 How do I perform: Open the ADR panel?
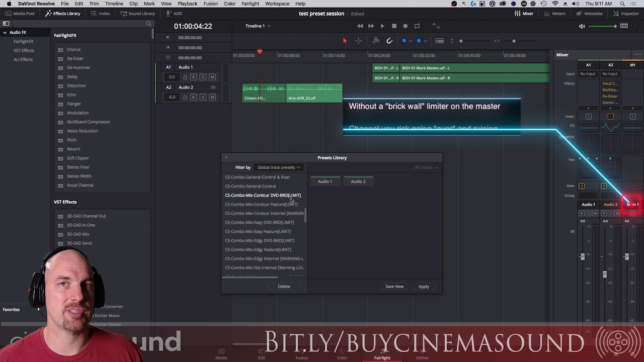click(x=174, y=14)
